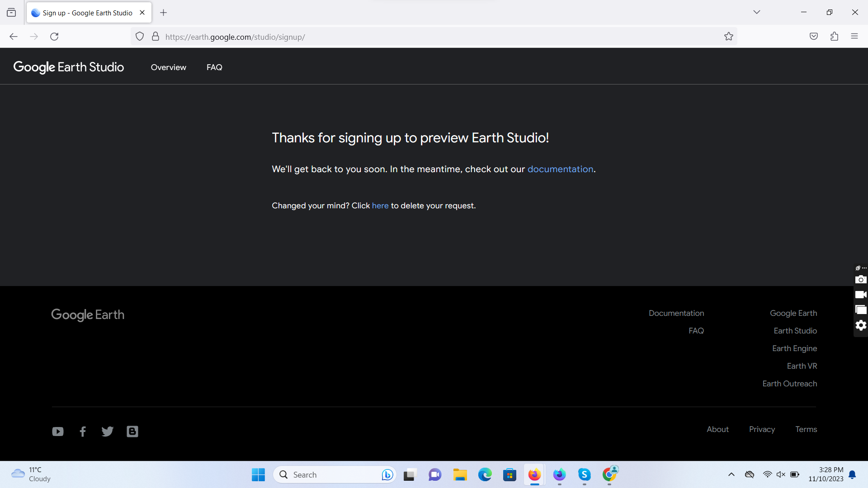Open tracking protection shield in address bar
Viewport: 868px width, 488px height.
pos(139,36)
